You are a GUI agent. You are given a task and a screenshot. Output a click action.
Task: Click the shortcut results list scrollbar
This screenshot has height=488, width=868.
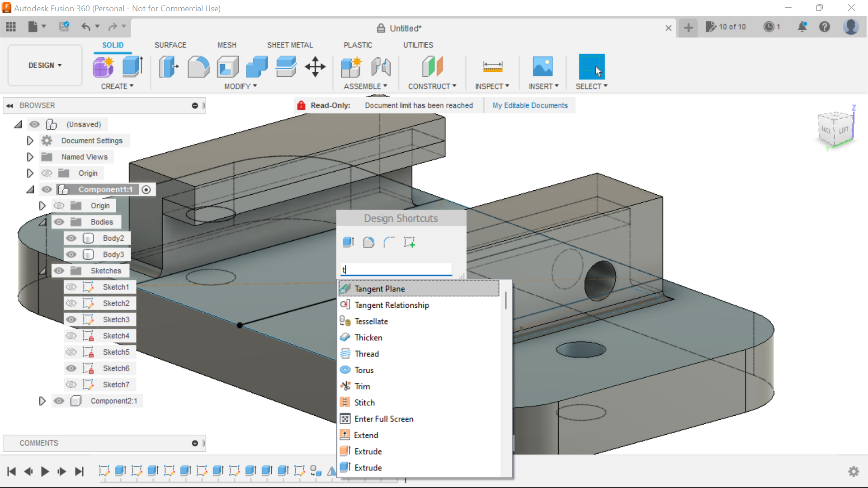click(x=505, y=300)
